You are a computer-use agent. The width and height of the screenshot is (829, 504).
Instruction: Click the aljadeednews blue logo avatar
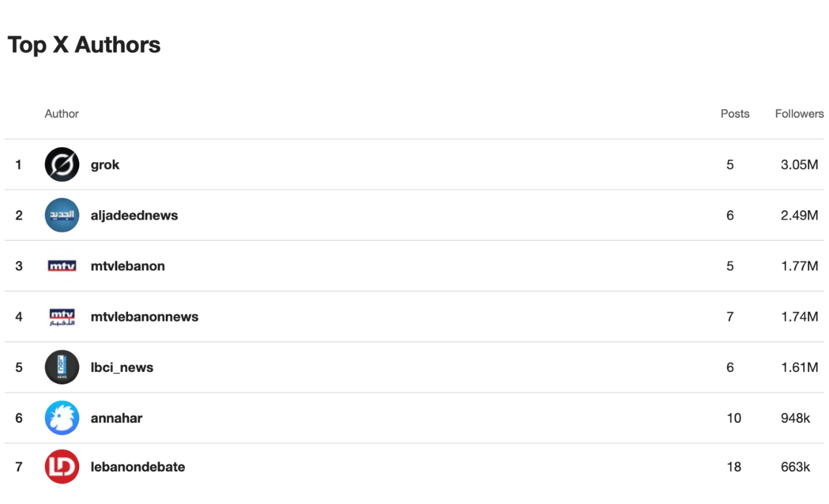[62, 215]
